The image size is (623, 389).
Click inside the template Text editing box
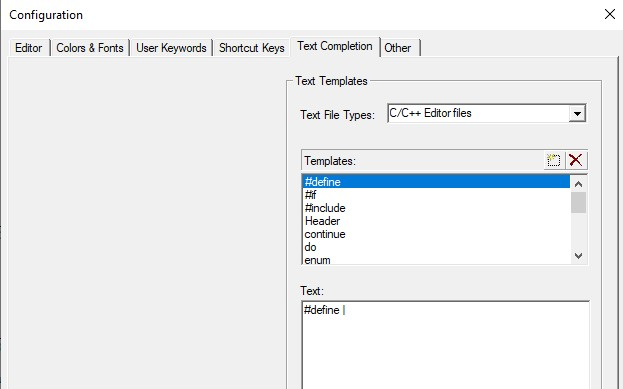(x=445, y=345)
